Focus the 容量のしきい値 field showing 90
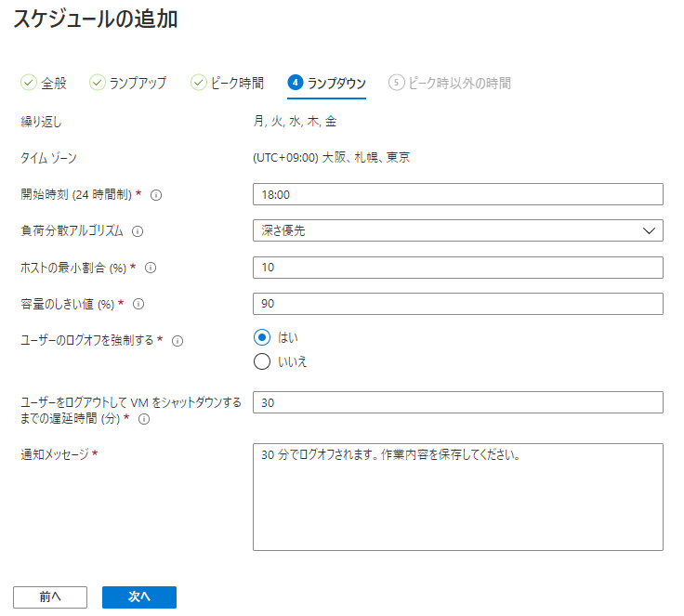This screenshot has height=616, width=684. coord(457,304)
